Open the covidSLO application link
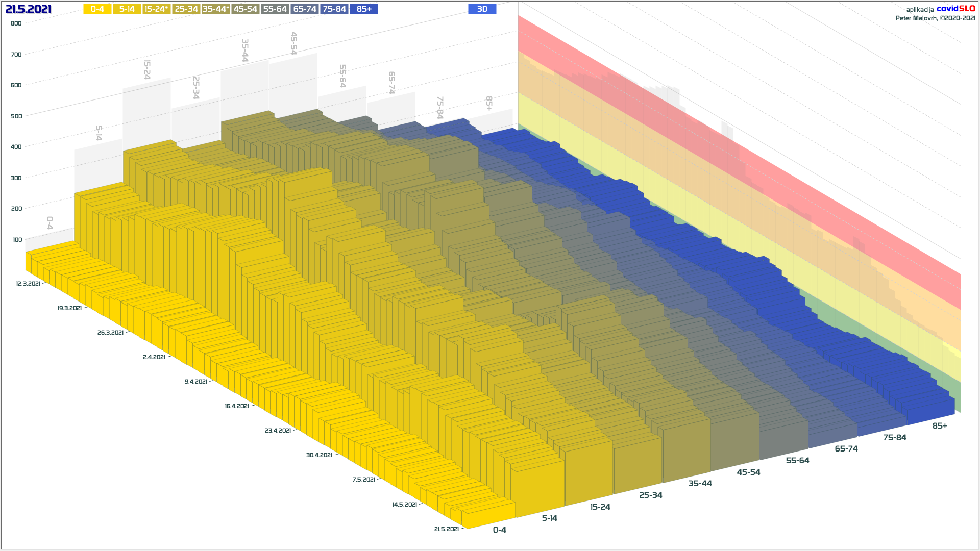This screenshot has height=551, width=980. pyautogui.click(x=955, y=9)
